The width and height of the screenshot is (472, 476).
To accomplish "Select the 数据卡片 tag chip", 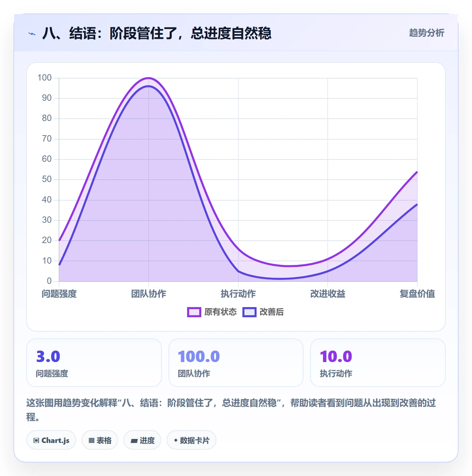I will point(191,440).
